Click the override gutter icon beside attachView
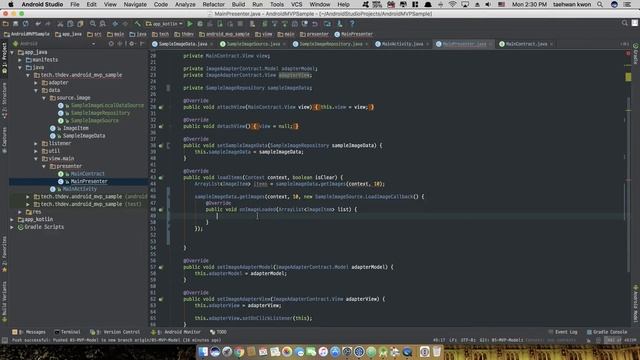 (161, 107)
